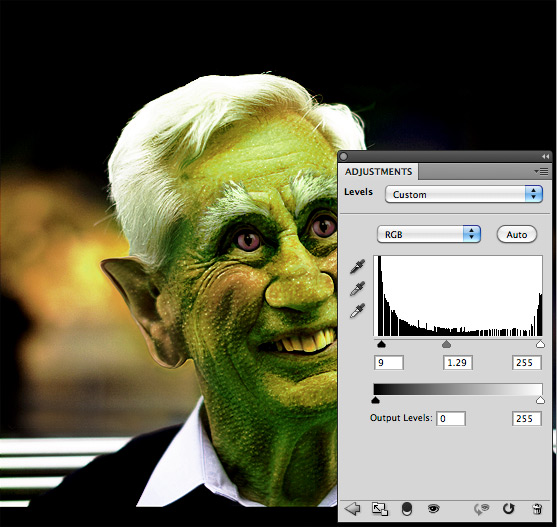Viewport: 557px width, 527px height.
Task: Select the gray point eyedropper
Action: pos(357,288)
